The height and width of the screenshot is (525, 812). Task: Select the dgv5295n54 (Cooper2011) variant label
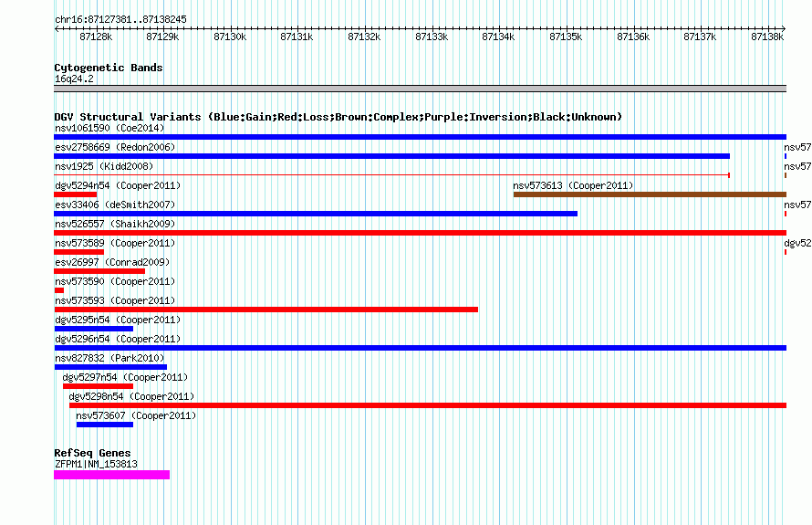point(118,320)
